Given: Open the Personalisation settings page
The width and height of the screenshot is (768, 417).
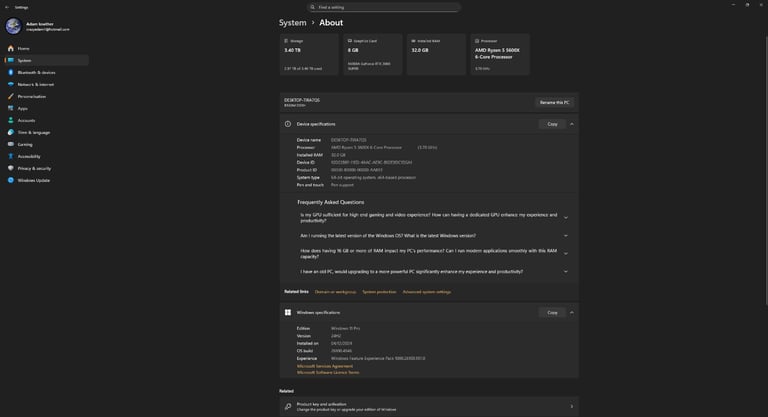Looking at the screenshot, I should click(47, 97).
